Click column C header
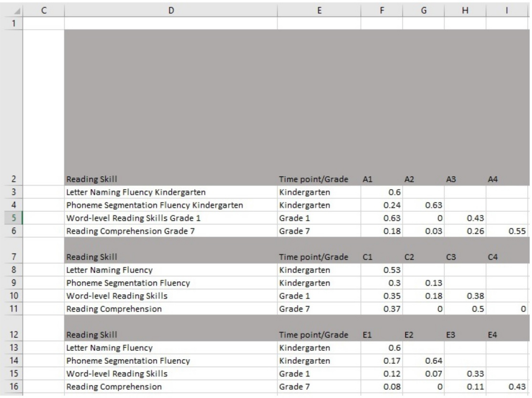532x398 pixels. point(44,10)
